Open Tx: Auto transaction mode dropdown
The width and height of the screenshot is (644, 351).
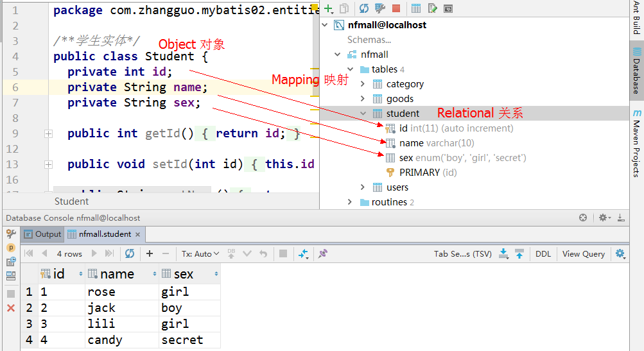(200, 253)
